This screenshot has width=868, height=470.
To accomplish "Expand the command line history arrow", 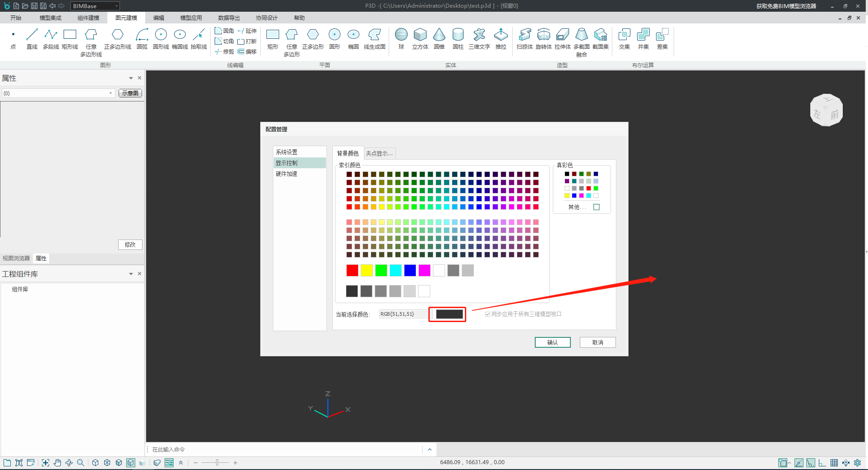I will 429,450.
